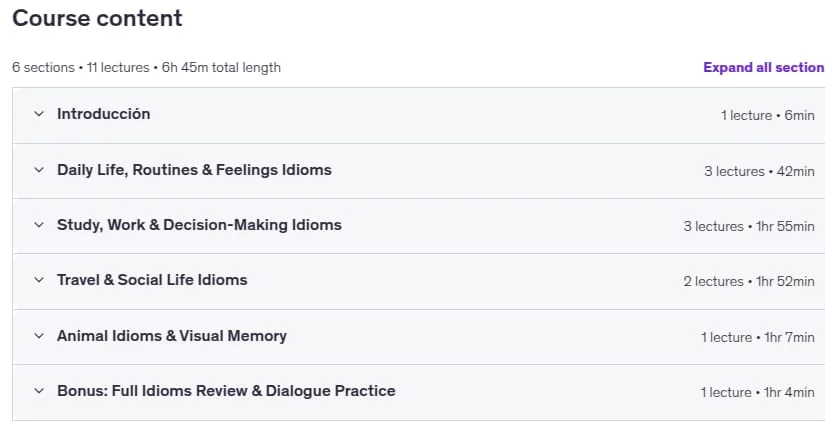Click the chevron arrow beside Travel & Social Life Idioms
The height and width of the screenshot is (421, 825).
click(39, 279)
